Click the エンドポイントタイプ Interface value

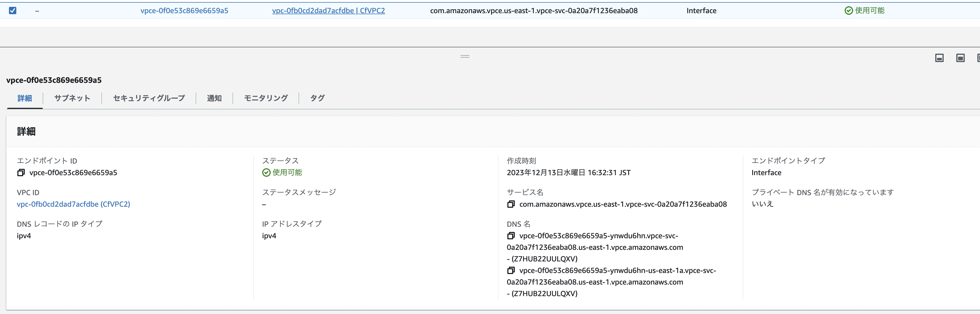[766, 173]
